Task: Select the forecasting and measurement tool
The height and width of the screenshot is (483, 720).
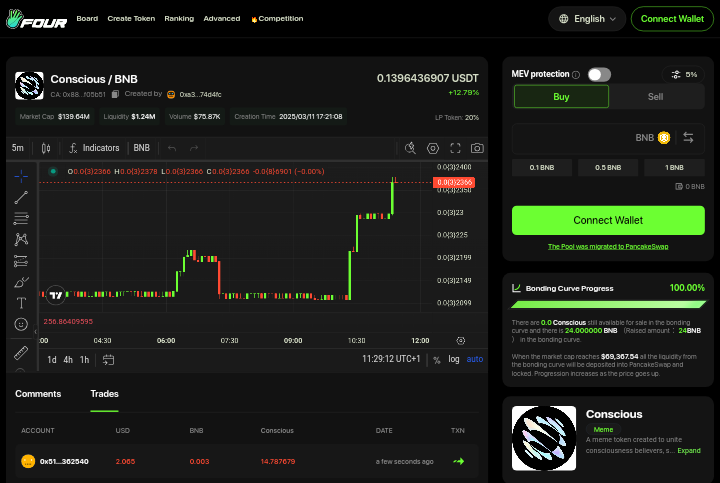Action: click(21, 260)
